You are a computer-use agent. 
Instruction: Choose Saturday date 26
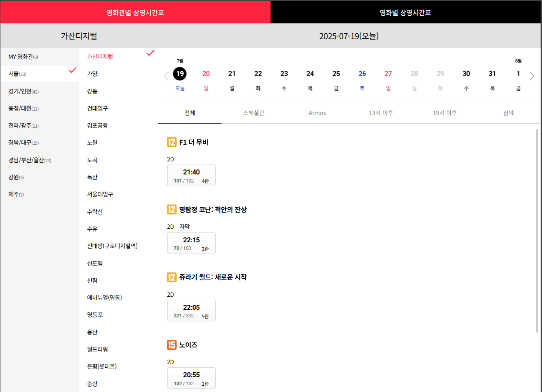(x=362, y=74)
